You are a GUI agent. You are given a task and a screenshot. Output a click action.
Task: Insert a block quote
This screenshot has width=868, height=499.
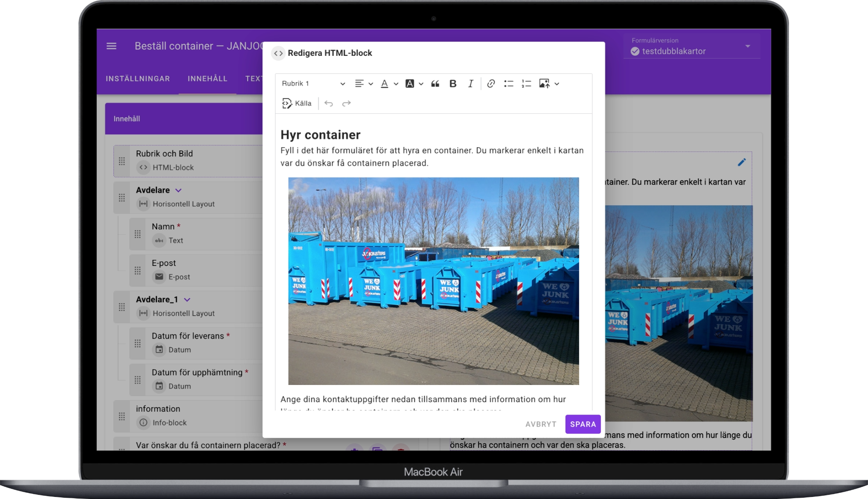(435, 84)
